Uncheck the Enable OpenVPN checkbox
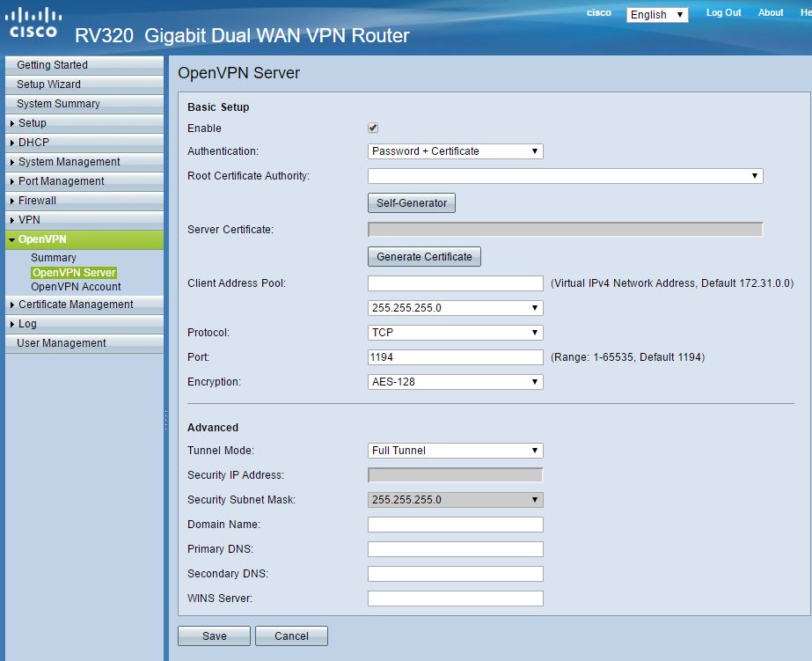Viewport: 812px width, 661px height. coord(373,128)
